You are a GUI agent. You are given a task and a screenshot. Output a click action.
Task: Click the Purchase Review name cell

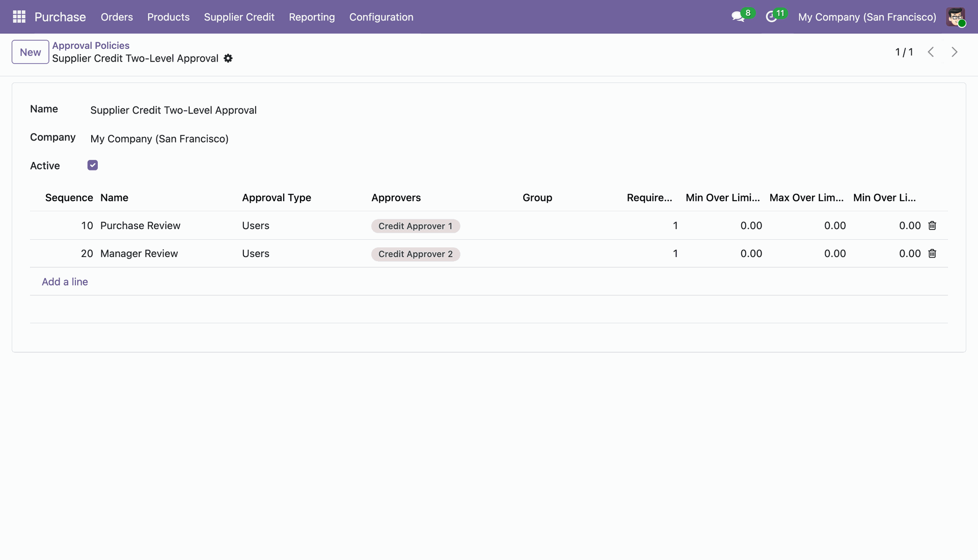coord(140,226)
